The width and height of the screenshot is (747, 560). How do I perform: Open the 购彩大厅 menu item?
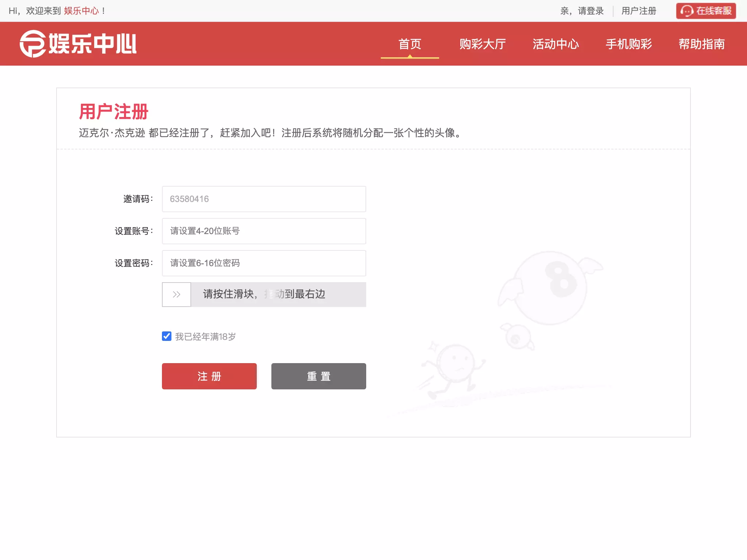coord(483,44)
